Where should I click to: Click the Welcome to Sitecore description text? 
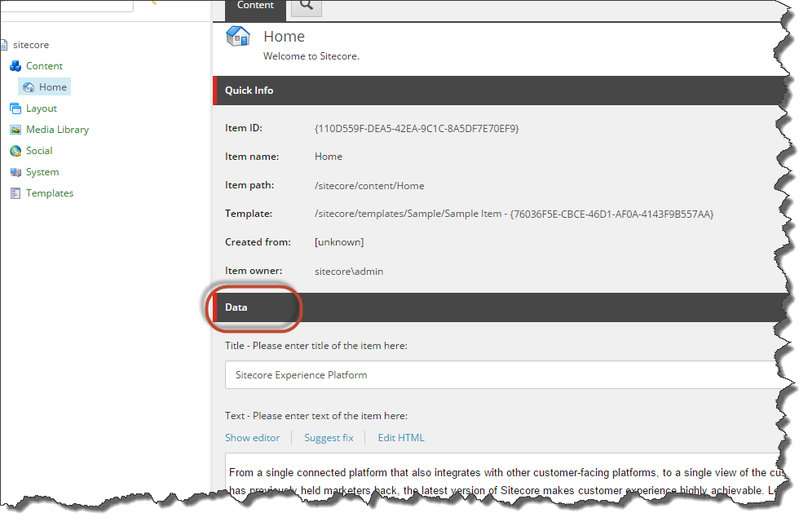pos(311,56)
